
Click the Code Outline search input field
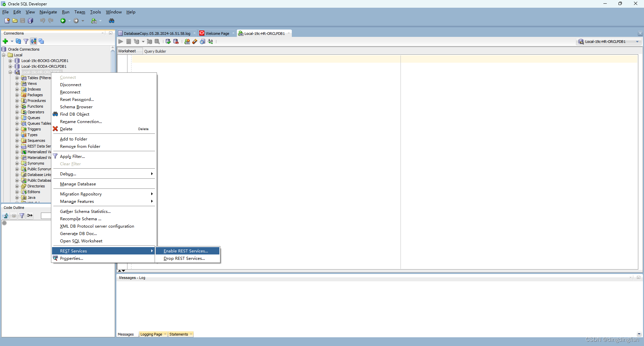click(x=46, y=216)
